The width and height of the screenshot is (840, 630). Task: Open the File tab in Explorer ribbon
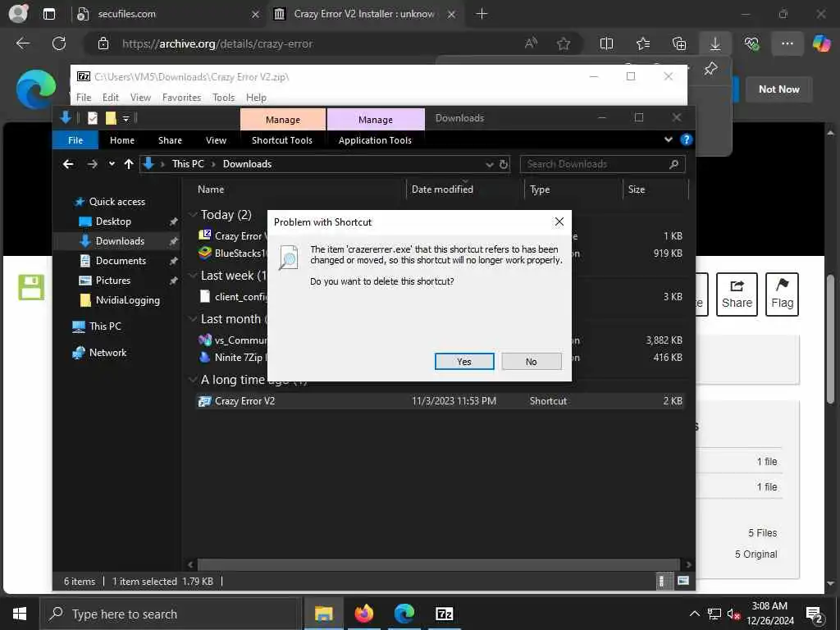[75, 140]
